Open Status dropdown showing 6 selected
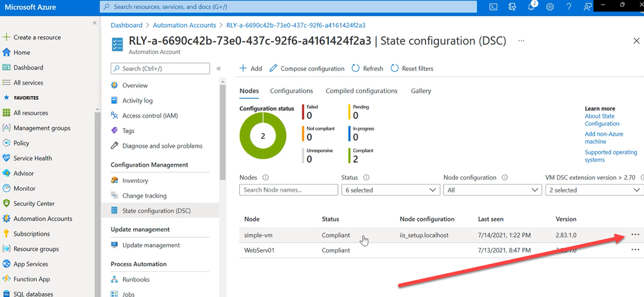The width and height of the screenshot is (644, 297). 391,190
